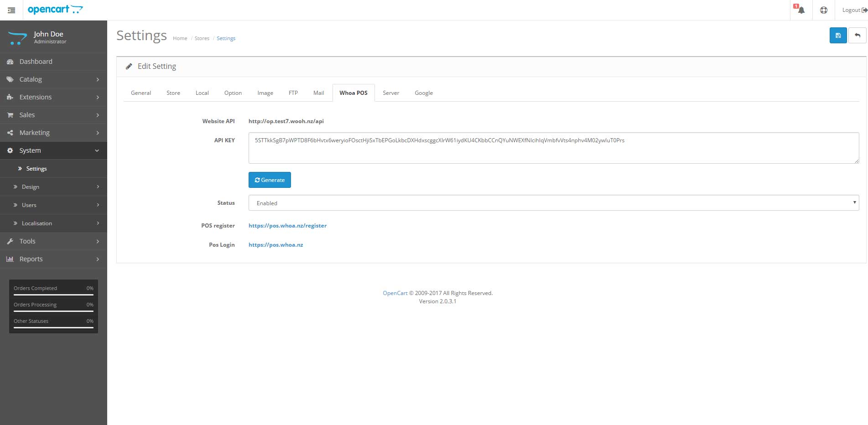Click the blue Save floppy icon button
Screen dimensions: 868x425
coord(838,36)
